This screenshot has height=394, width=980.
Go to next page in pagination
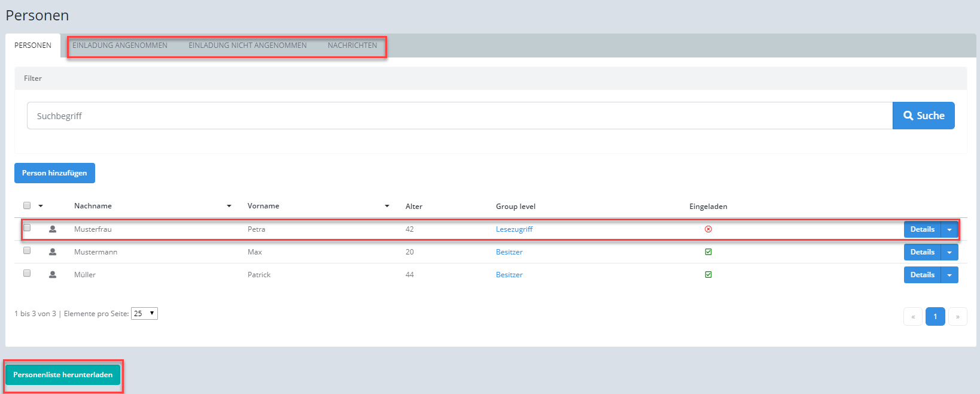pyautogui.click(x=958, y=316)
